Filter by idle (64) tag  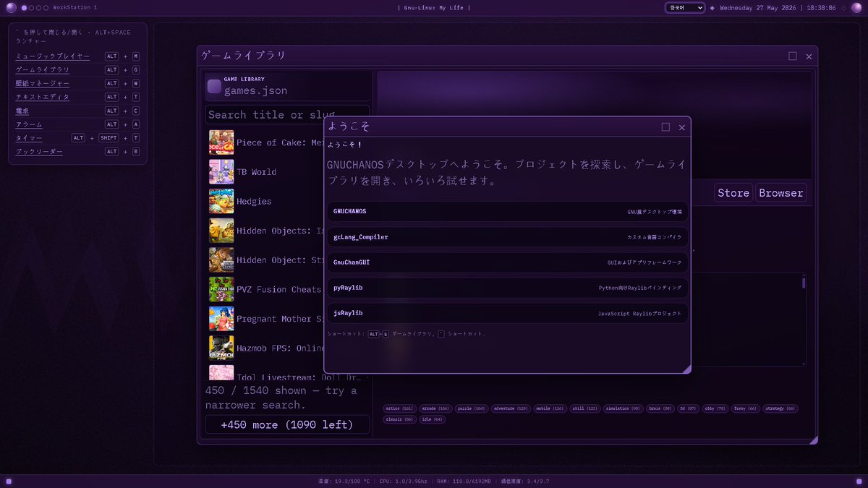click(433, 419)
